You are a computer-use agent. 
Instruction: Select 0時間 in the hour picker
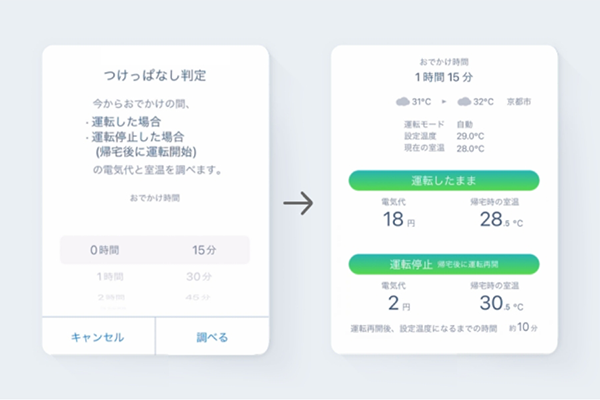coord(106,250)
